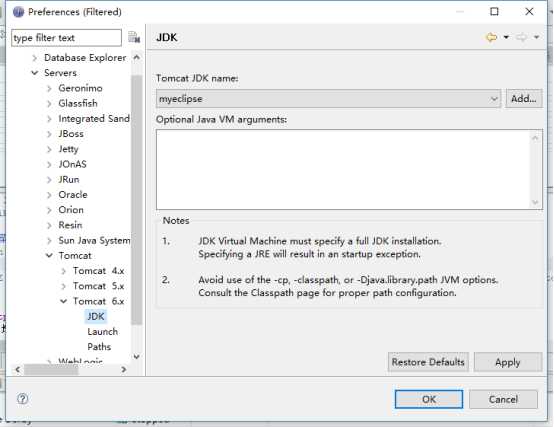554x427 pixels.
Task: Click the tree scroll down arrow
Action: tap(137, 357)
